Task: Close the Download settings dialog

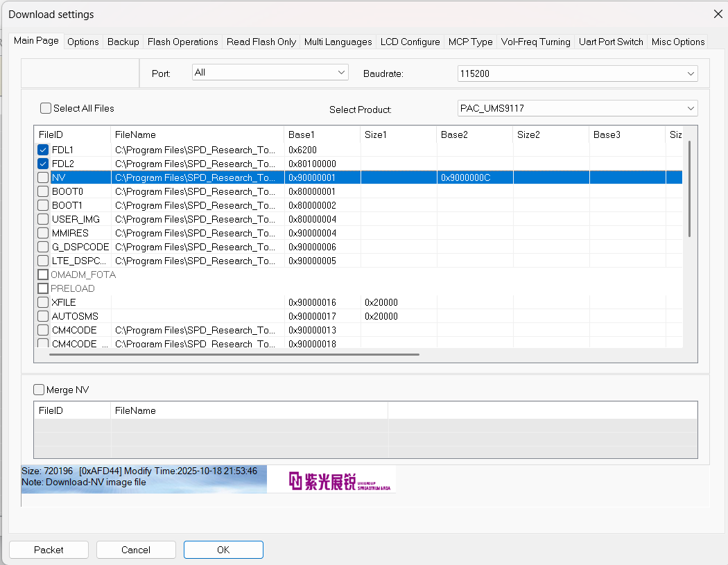Action: click(x=718, y=14)
